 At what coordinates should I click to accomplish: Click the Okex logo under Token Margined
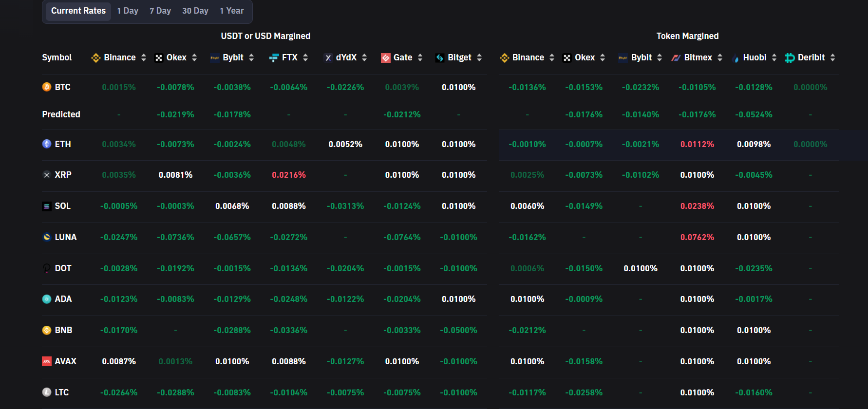tap(567, 58)
